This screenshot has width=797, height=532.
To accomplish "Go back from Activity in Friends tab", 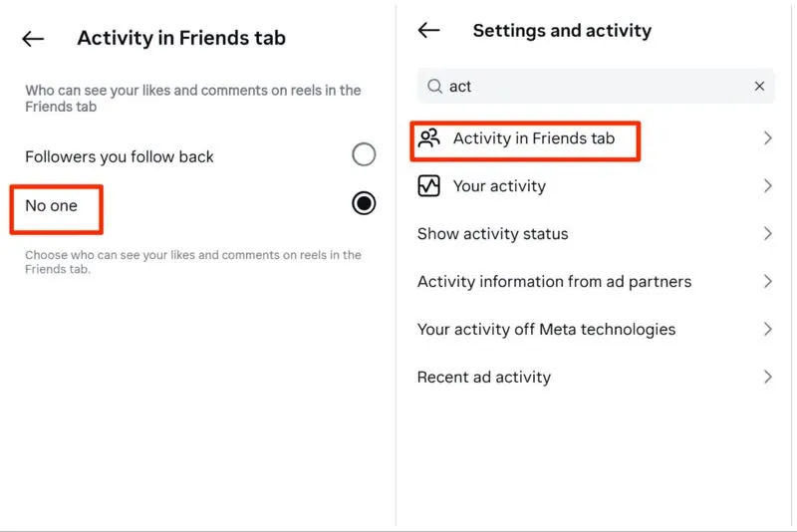I will 33,39.
